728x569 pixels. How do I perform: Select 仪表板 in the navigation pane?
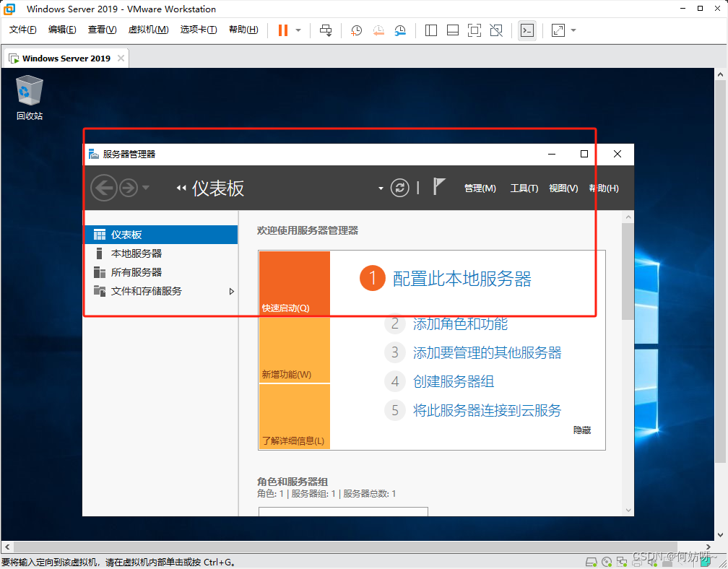[161, 235]
